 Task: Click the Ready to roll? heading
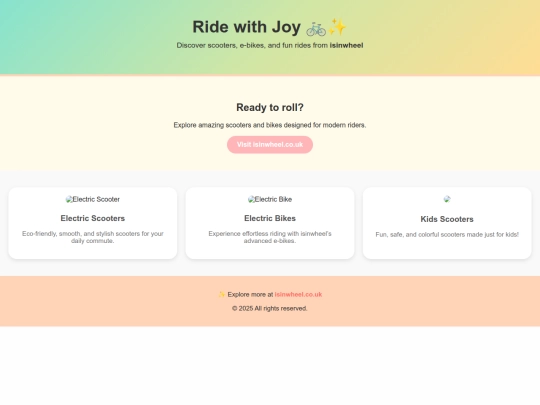[270, 107]
